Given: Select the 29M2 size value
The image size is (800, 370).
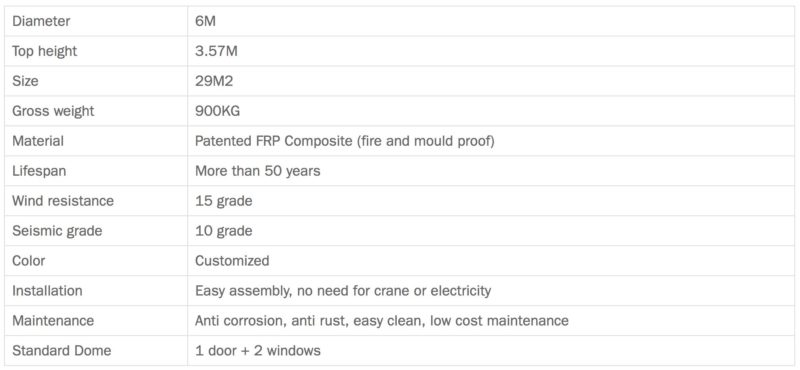Looking at the screenshot, I should click(x=214, y=81).
